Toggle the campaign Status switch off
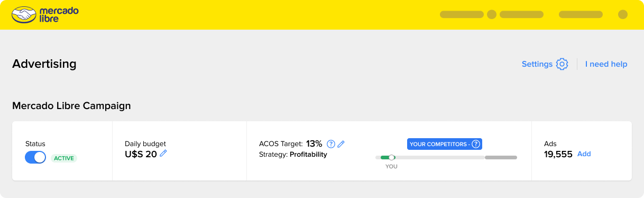The image size is (644, 198). tap(35, 157)
